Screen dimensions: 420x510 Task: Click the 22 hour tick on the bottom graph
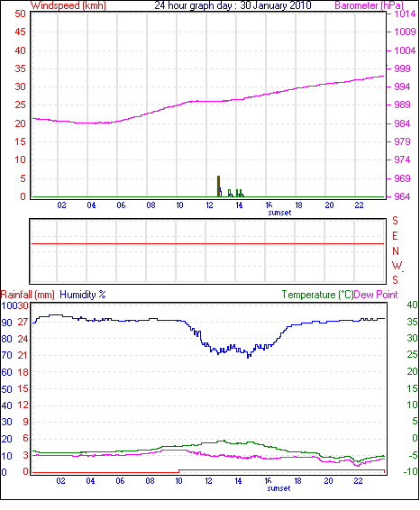tap(358, 481)
